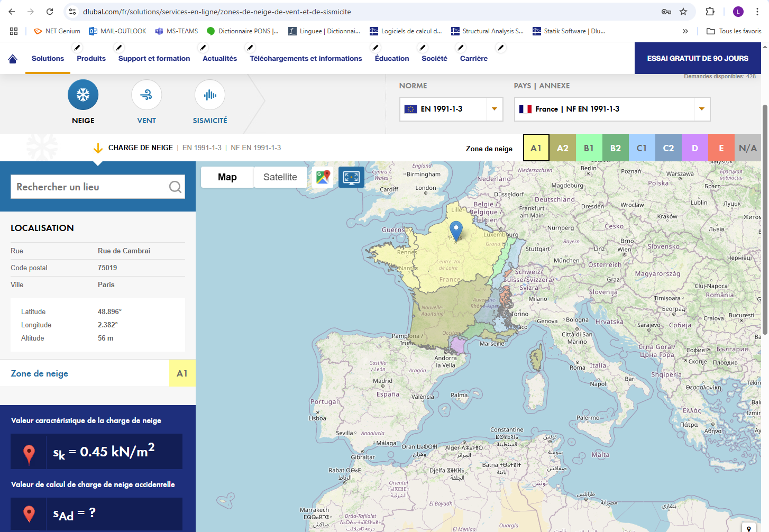769x532 pixels.
Task: Click the search magnifier icon
Action: point(175,187)
